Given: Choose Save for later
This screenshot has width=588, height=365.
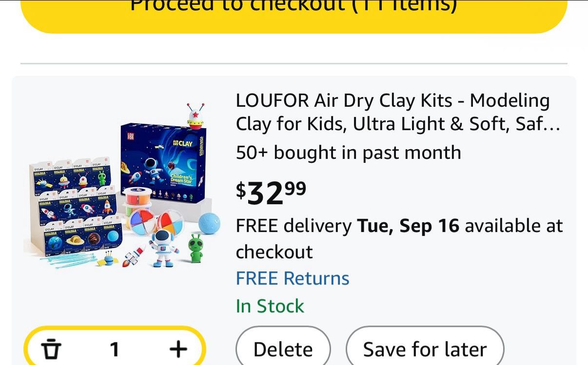Looking at the screenshot, I should tap(425, 349).
